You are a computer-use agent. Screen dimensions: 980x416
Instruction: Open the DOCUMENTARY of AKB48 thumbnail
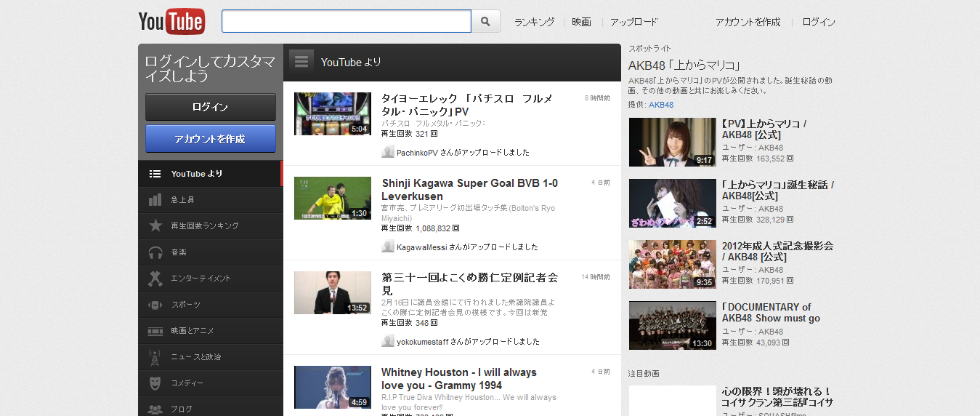pos(673,325)
